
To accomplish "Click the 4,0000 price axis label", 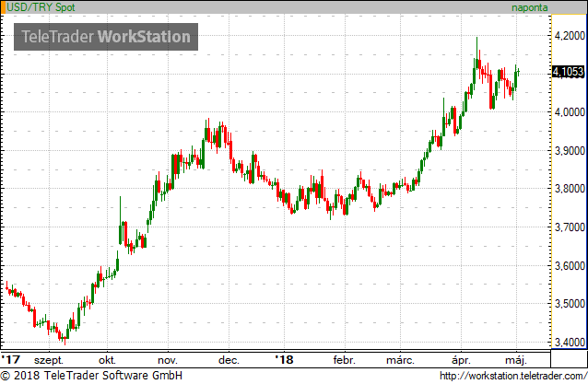I will (x=570, y=112).
